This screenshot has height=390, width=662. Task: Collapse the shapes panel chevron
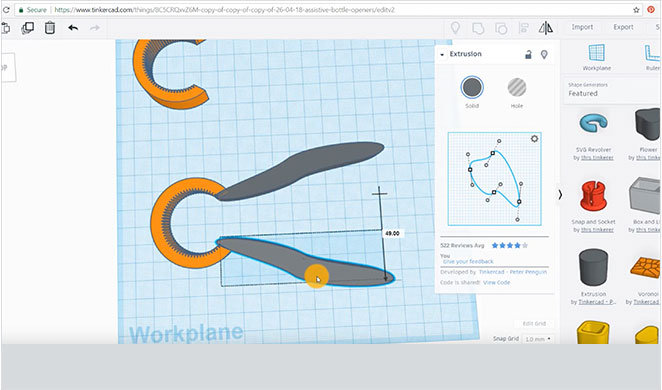coord(560,195)
